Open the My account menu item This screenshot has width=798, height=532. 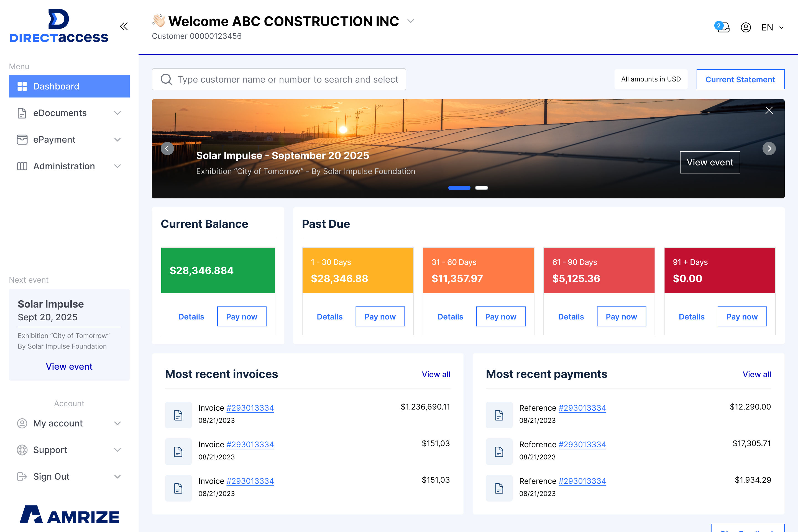(69, 423)
